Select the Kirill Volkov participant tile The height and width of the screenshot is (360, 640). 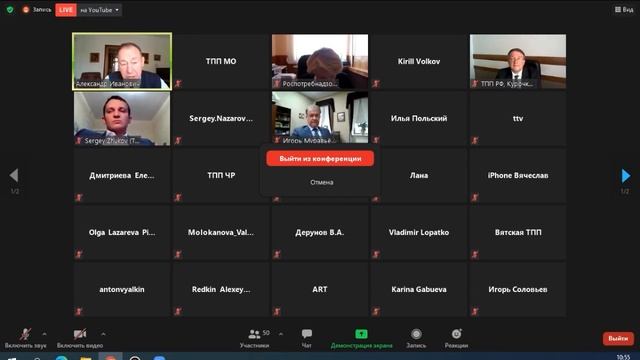point(419,61)
